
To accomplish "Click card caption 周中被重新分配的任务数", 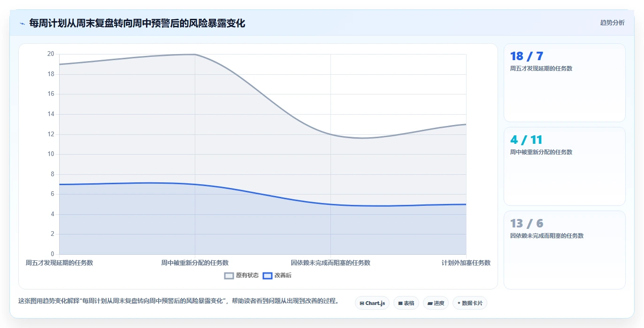I will coord(541,152).
